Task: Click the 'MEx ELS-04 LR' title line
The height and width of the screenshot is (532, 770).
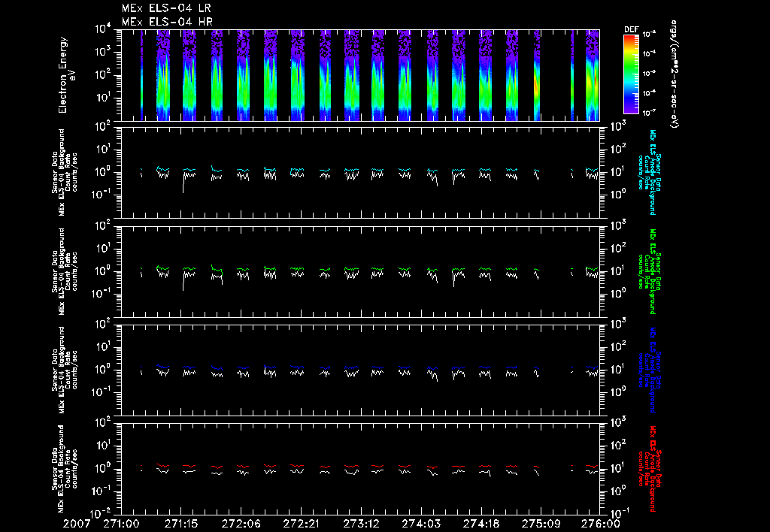Action: (x=166, y=8)
